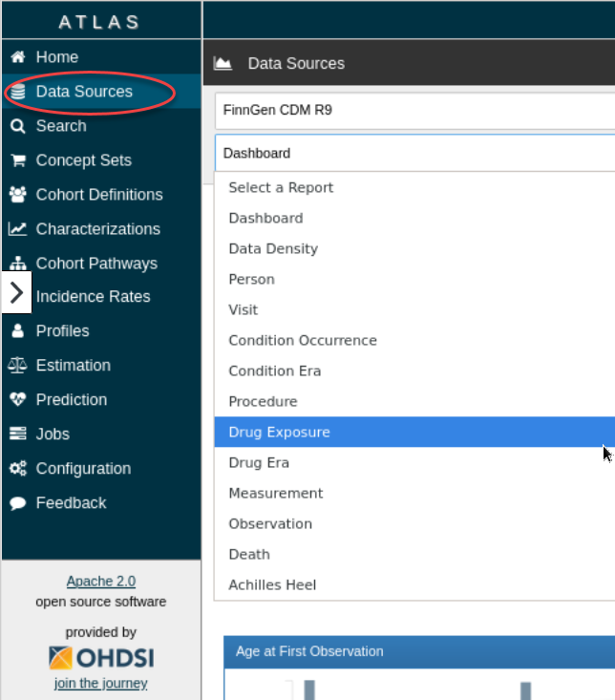Image resolution: width=615 pixels, height=700 pixels.
Task: Open Cohort Pathways in the sidebar
Action: (x=96, y=264)
